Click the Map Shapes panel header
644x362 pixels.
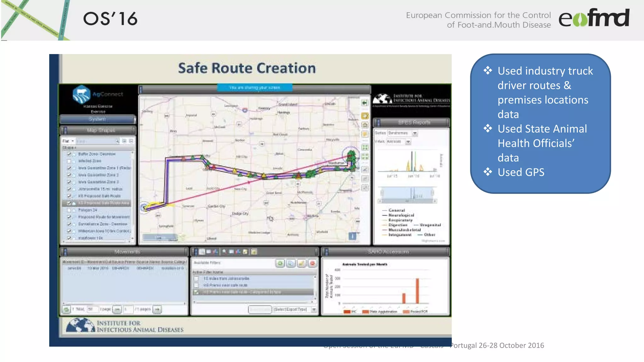[x=101, y=130]
